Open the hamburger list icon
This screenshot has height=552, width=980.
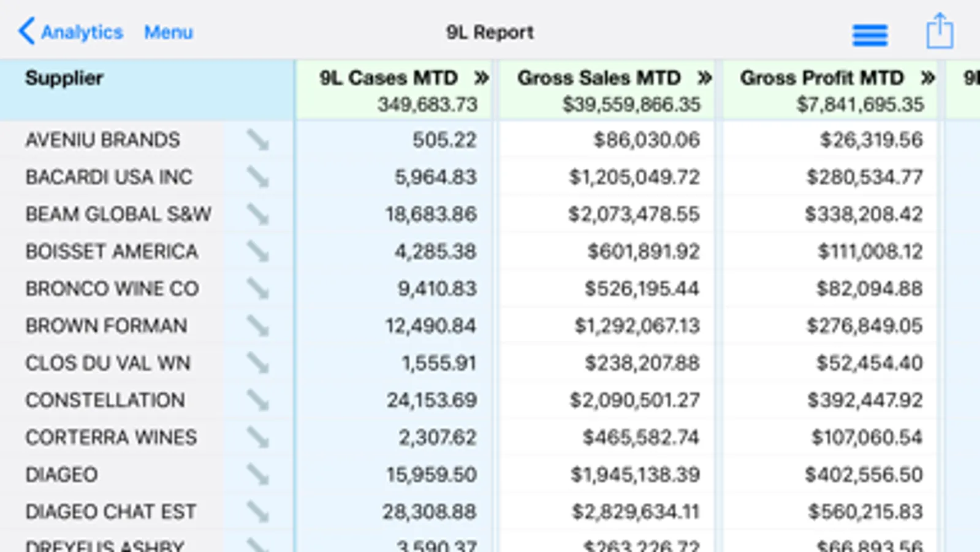click(x=870, y=35)
